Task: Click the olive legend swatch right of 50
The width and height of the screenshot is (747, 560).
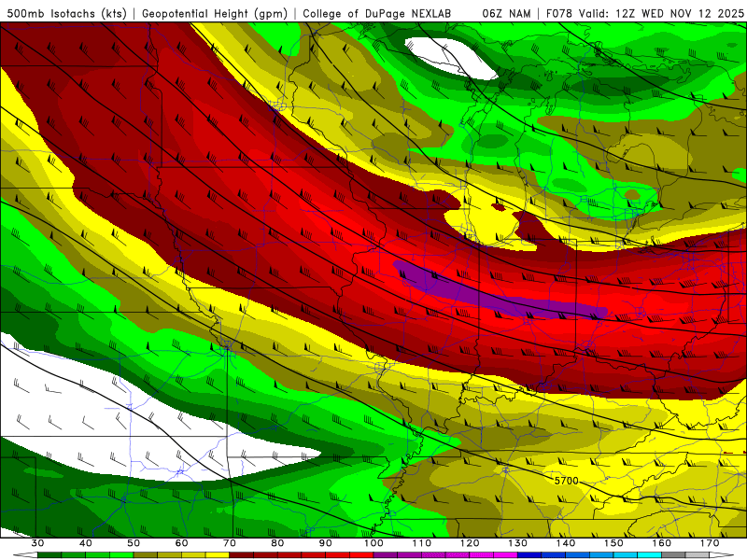Action: pyautogui.click(x=146, y=555)
